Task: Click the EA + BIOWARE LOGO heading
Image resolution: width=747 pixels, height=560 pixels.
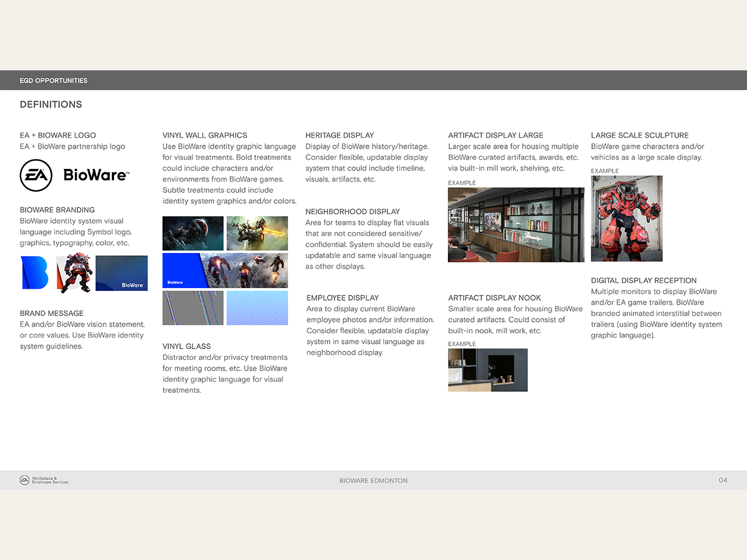Action: 58,135
